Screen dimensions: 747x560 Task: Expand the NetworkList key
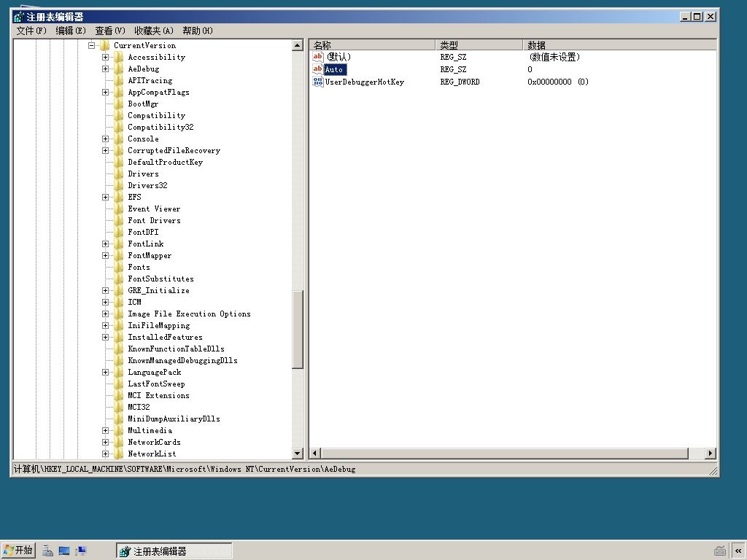pos(105,454)
